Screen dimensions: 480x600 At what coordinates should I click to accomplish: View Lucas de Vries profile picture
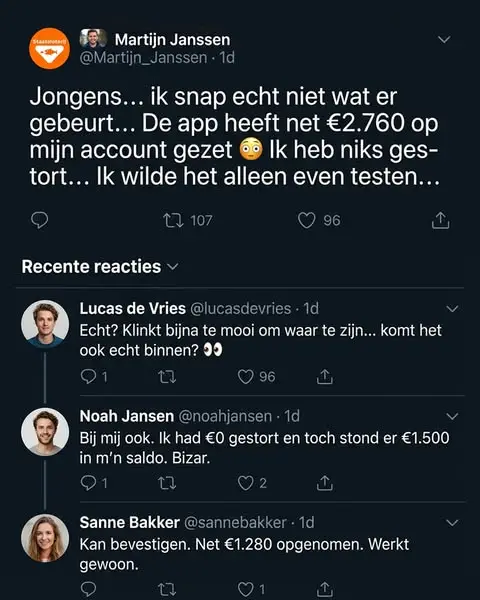(45, 324)
